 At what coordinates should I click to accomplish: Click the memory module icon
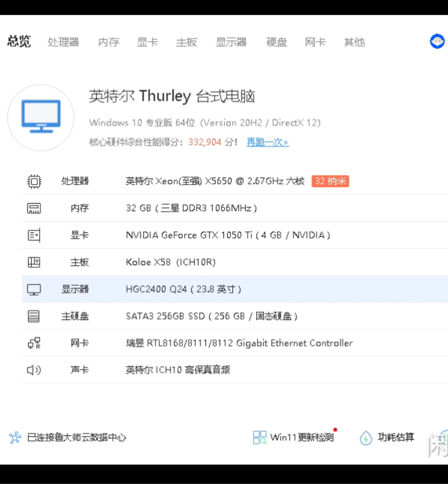[34, 208]
